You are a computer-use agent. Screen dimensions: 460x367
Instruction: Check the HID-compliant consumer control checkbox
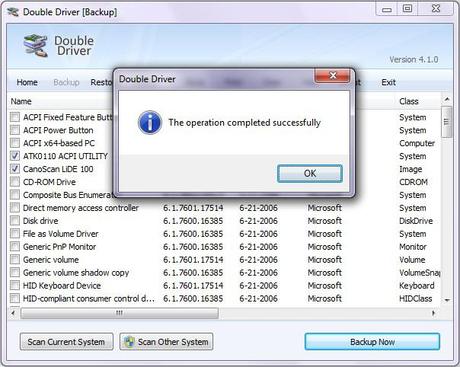pyautogui.click(x=15, y=298)
